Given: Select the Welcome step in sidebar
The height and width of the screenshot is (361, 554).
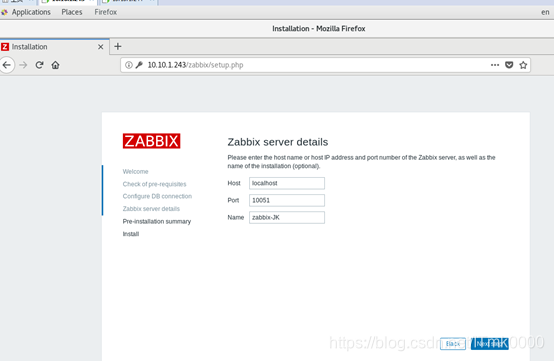Looking at the screenshot, I should point(135,172).
